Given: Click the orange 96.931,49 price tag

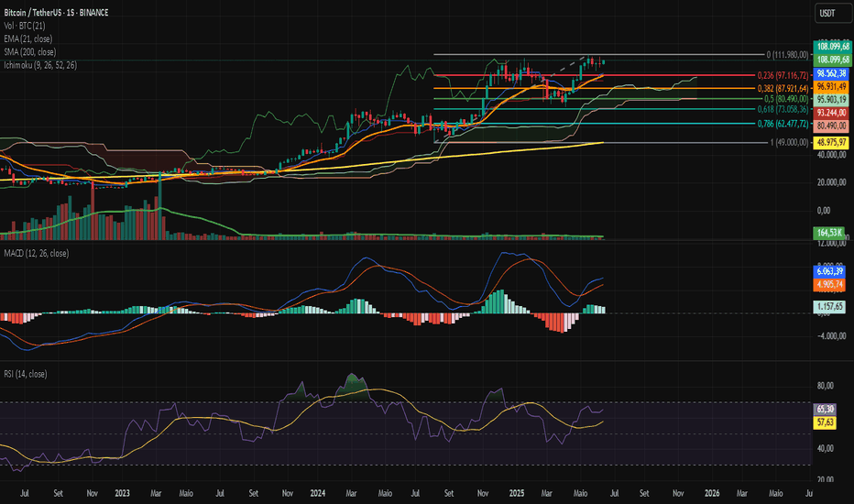Looking at the screenshot, I should (x=831, y=87).
